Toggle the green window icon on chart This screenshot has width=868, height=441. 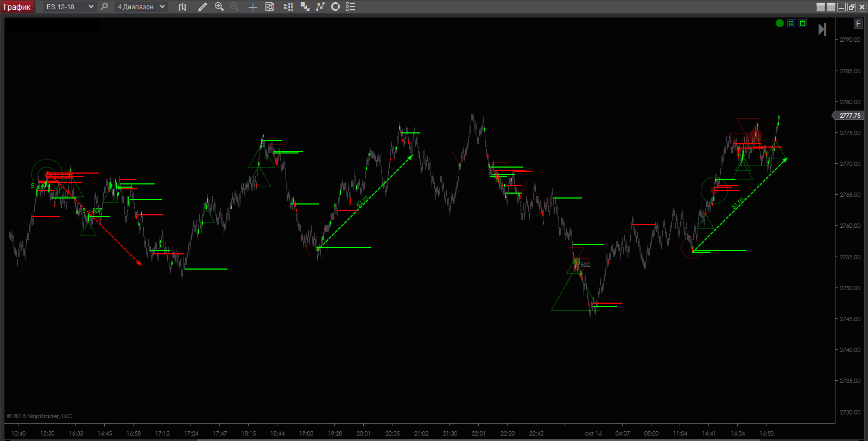tap(802, 23)
